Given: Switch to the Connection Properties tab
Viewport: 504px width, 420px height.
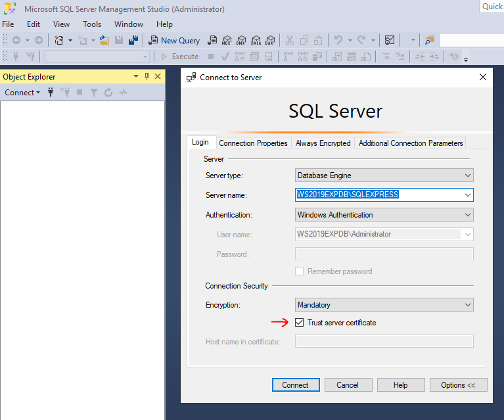Looking at the screenshot, I should pos(253,143).
